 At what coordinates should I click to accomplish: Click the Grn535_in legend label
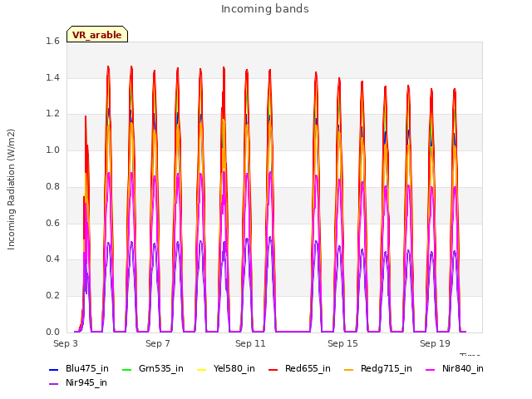tap(160, 369)
